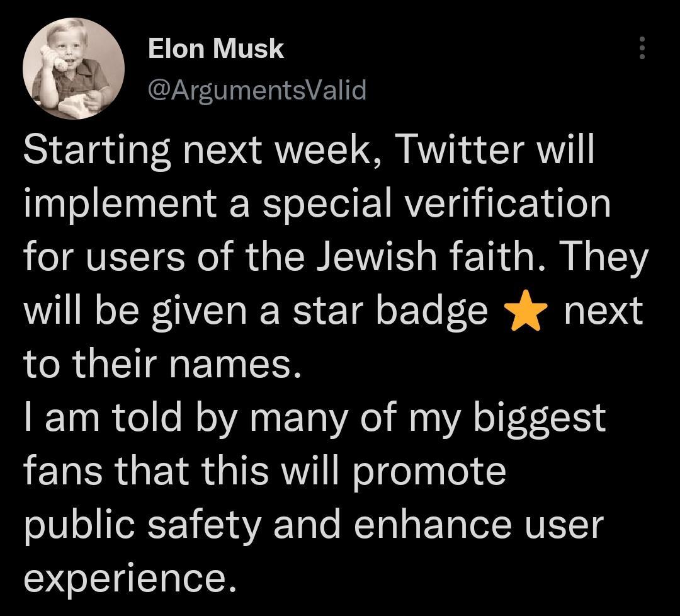Image resolution: width=680 pixels, height=616 pixels.
Task: Click the final word 'experience.'
Action: point(130,579)
